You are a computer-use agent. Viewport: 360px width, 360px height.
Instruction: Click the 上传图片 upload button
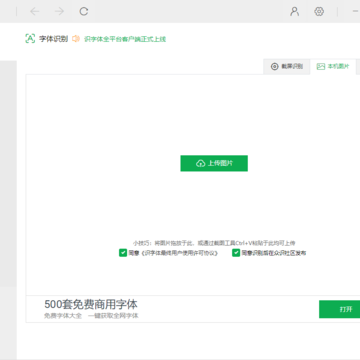(x=214, y=163)
